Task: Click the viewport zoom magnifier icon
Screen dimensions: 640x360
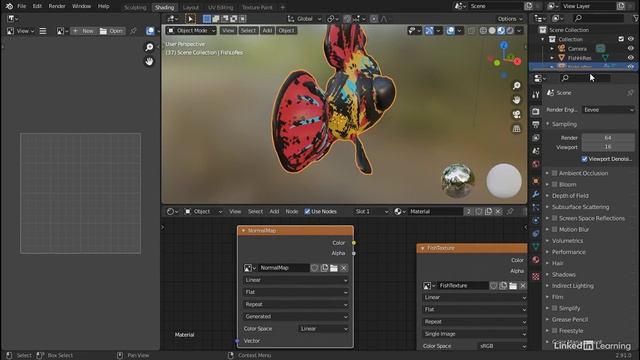Action: click(x=516, y=86)
